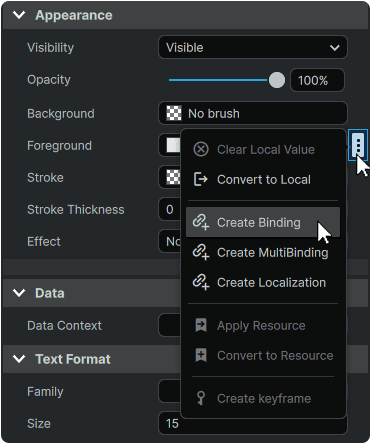Viewport: 371px width, 444px height.
Task: Click the Create keyframe key icon
Action: pos(201,398)
